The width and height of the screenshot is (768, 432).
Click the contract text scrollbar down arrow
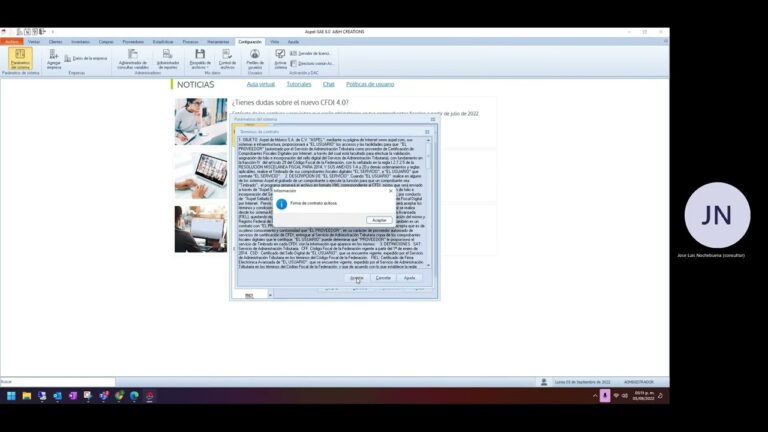[x=429, y=265]
